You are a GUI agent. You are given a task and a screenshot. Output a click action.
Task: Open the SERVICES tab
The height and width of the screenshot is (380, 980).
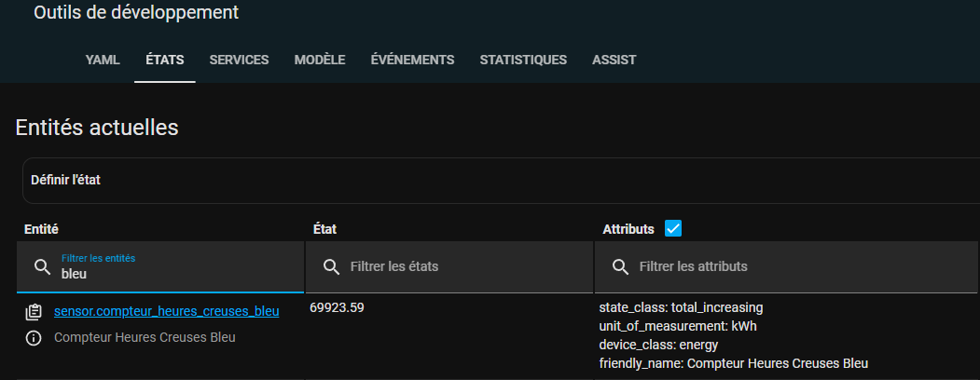(x=239, y=60)
